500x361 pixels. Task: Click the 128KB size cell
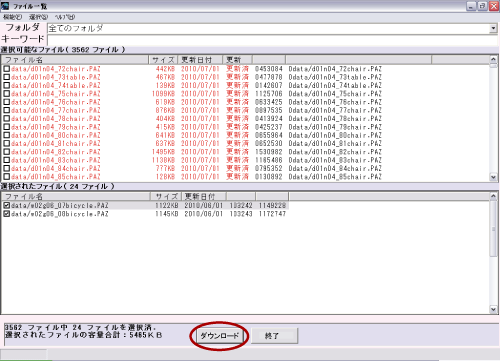(x=165, y=177)
